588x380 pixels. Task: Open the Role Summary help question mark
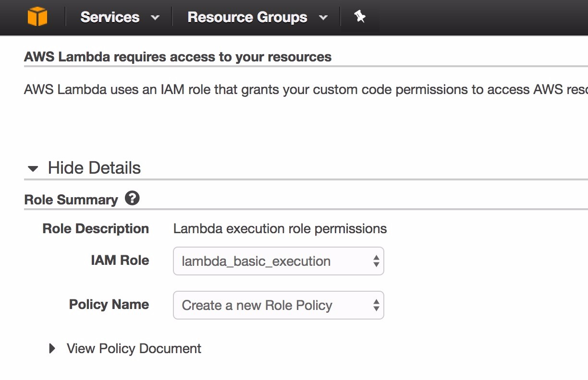coord(132,198)
